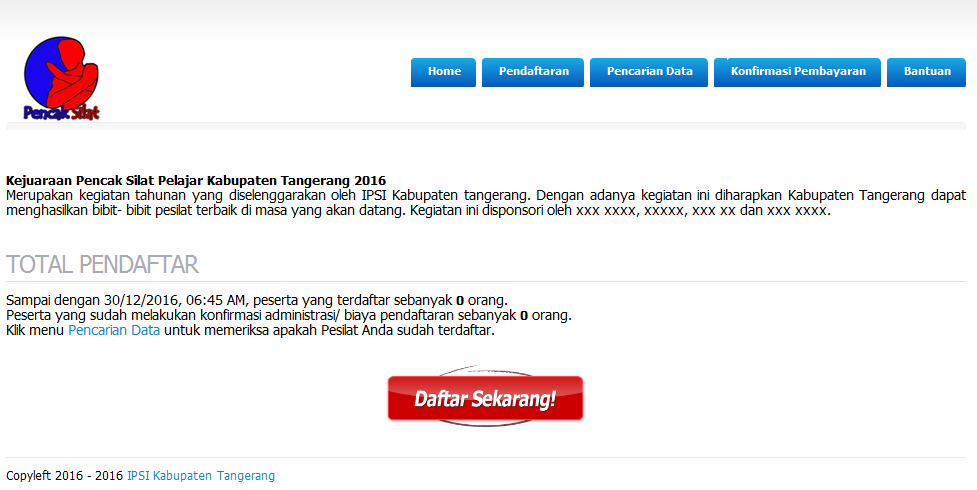Follow the Pencarian Data link in the text
Image resolution: width=977 pixels, height=490 pixels.
(x=114, y=330)
